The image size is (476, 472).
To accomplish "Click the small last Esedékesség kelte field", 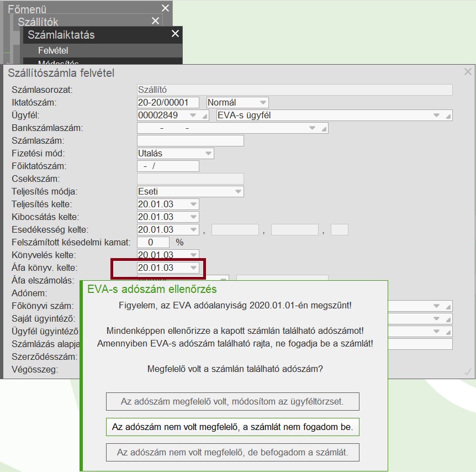I will (x=340, y=229).
